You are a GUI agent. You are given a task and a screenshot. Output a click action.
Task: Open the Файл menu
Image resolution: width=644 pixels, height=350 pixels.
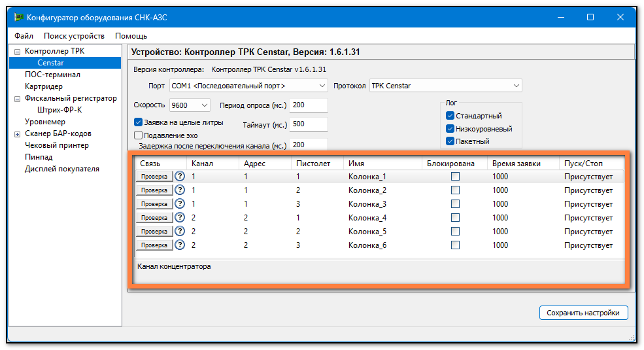coord(24,36)
